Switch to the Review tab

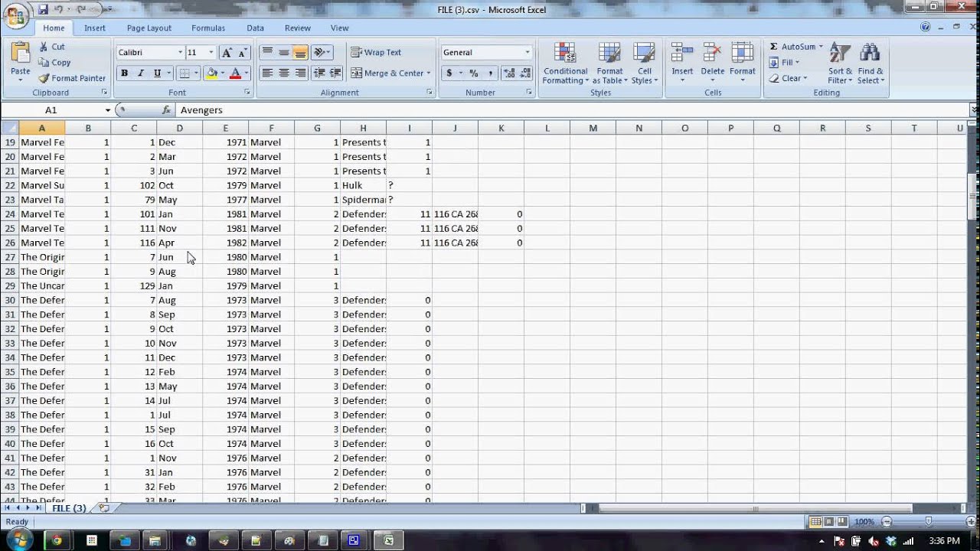(x=298, y=28)
